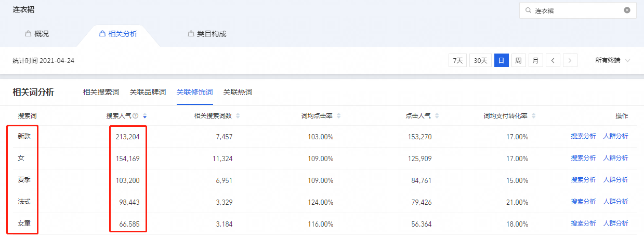
Task: Go to the next date period arrow
Action: click(570, 60)
